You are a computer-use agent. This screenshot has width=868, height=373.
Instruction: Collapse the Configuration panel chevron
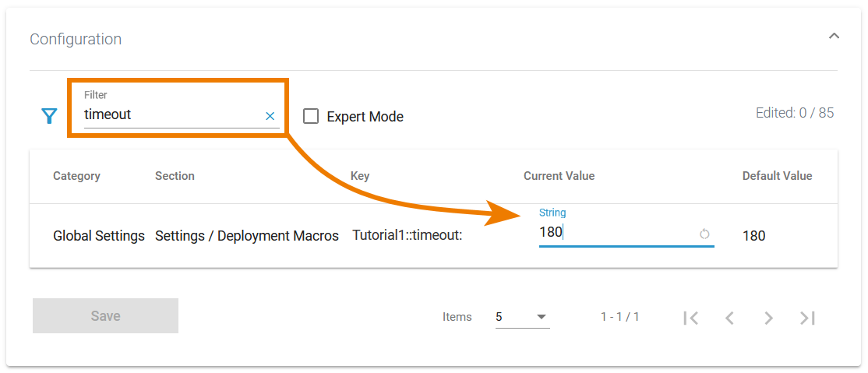click(834, 36)
